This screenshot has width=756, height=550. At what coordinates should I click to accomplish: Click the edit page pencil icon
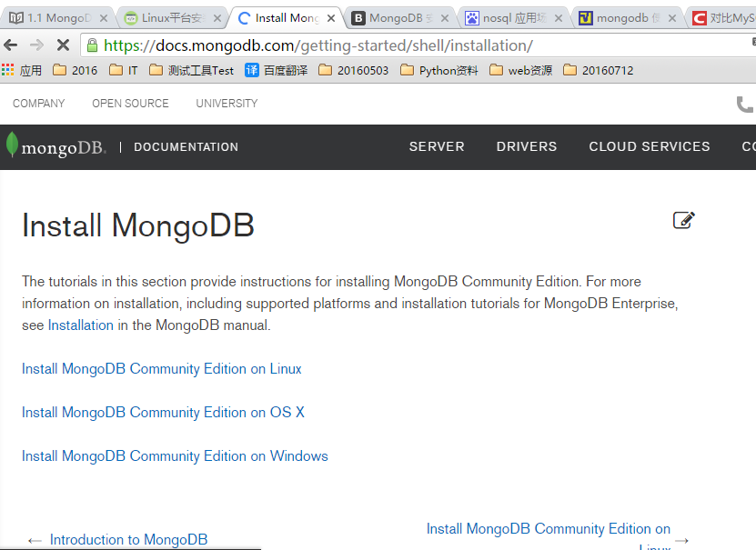683,220
